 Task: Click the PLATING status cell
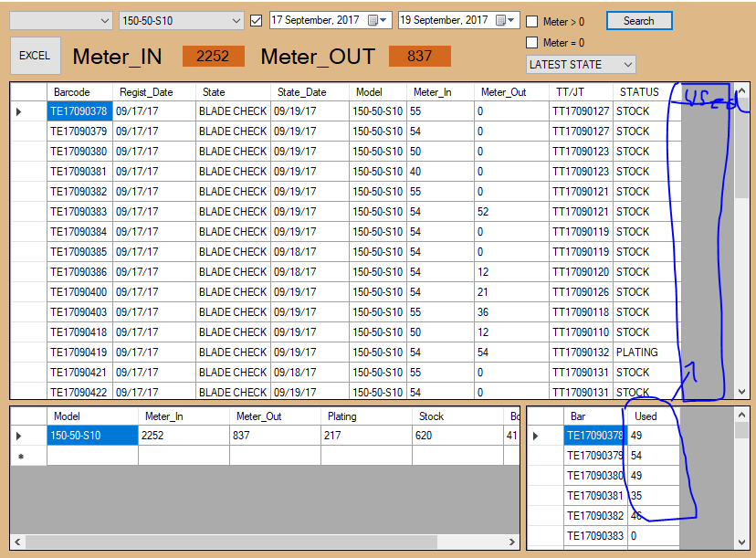(647, 353)
